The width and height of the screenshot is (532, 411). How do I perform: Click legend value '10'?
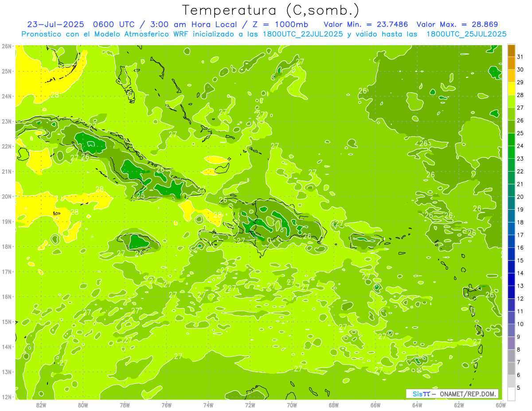tap(520, 324)
